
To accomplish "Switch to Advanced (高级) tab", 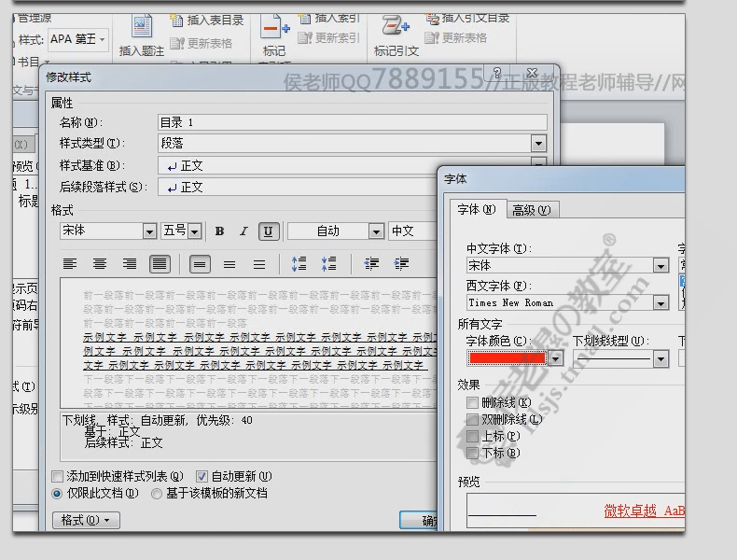I will [x=532, y=210].
